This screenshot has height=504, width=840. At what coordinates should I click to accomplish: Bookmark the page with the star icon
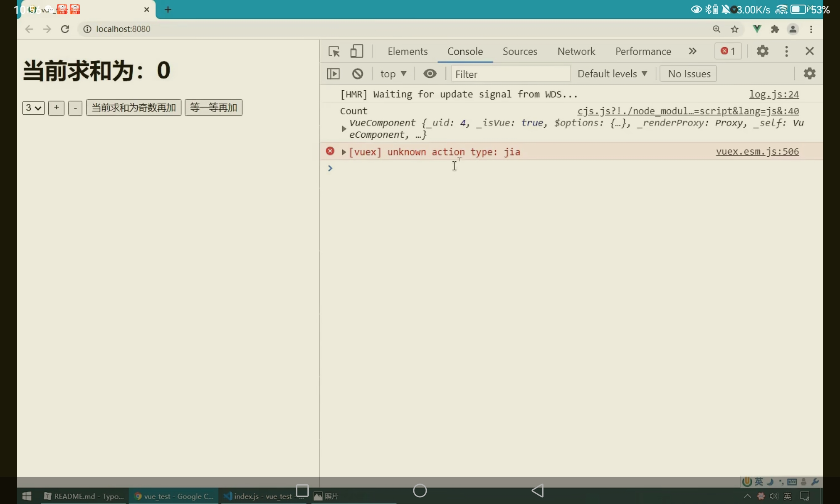pyautogui.click(x=735, y=29)
